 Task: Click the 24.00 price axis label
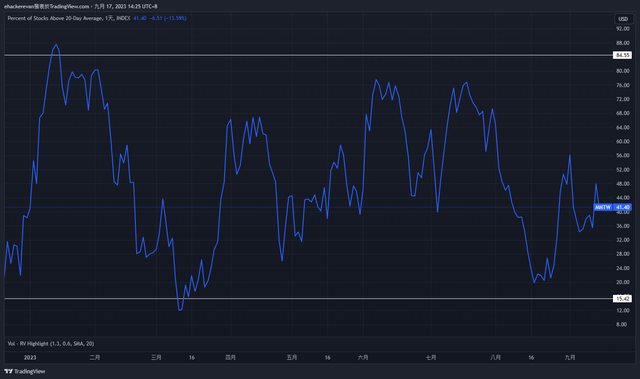click(x=623, y=268)
